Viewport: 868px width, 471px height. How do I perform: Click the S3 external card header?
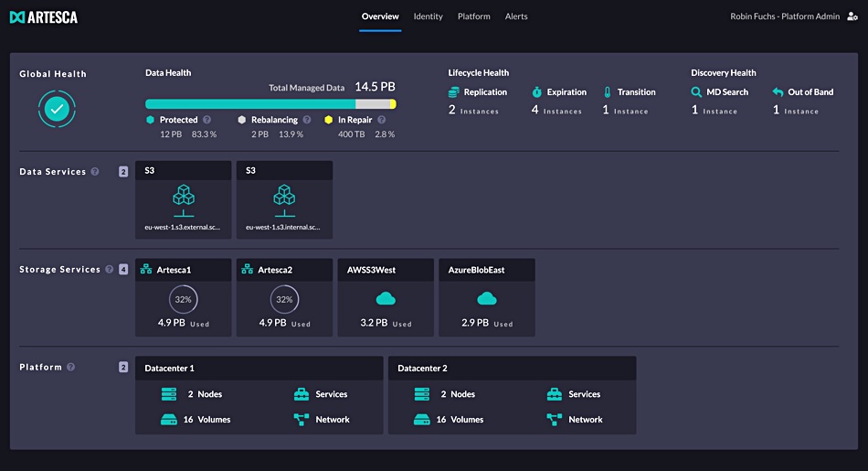(184, 171)
